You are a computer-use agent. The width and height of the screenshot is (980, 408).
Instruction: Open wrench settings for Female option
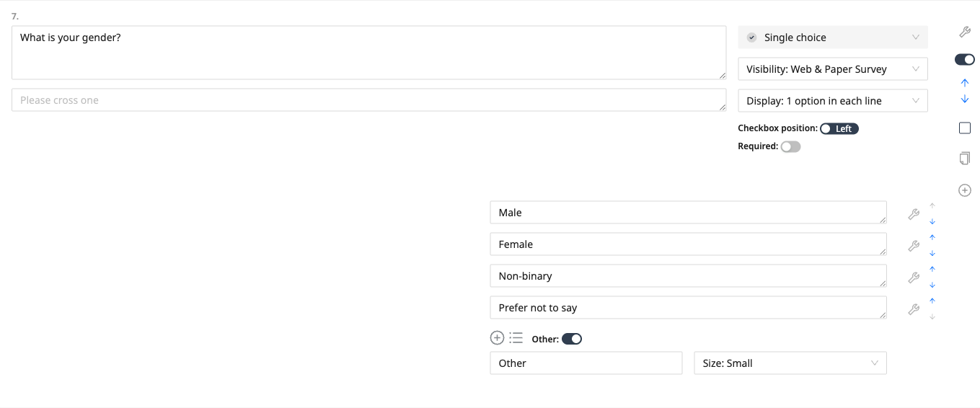[913, 246]
